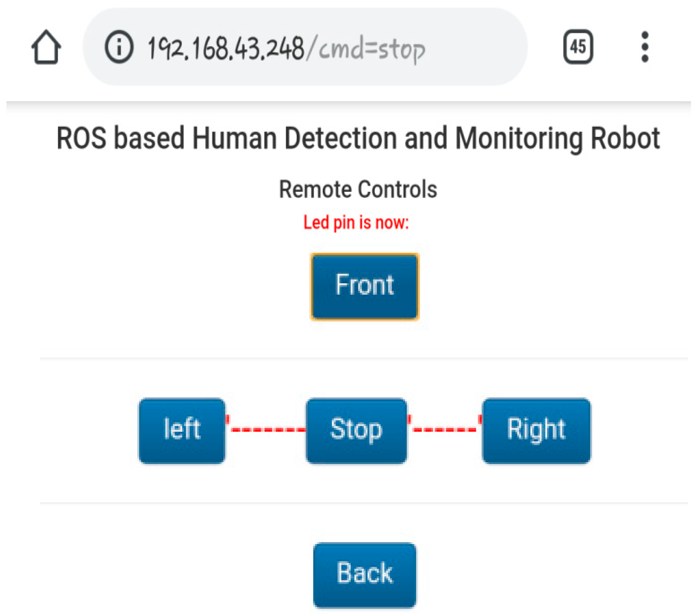Click the word Robot in the page heading
The width and height of the screenshot is (700, 614).
point(625,138)
